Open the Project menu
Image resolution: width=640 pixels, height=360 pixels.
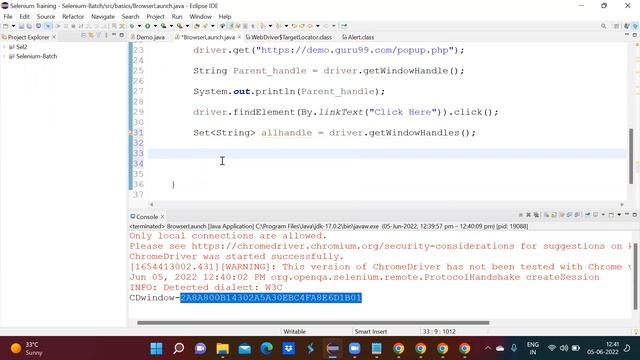(155, 16)
